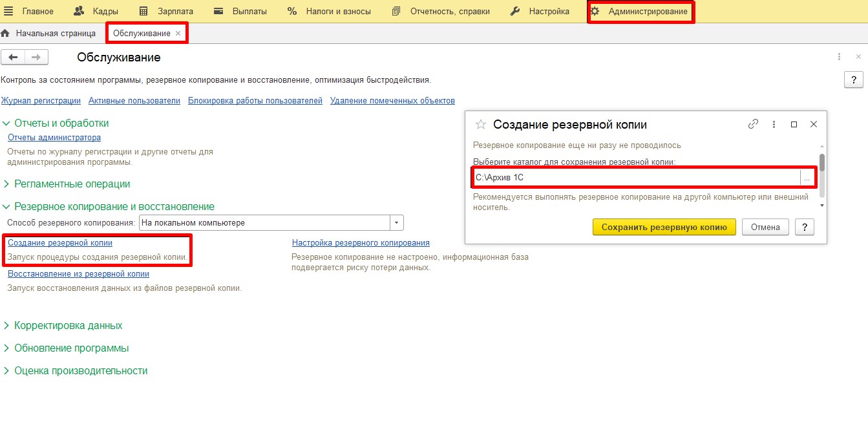The width and height of the screenshot is (868, 424).
Task: Cancel the backup with the Отмена button
Action: [766, 227]
